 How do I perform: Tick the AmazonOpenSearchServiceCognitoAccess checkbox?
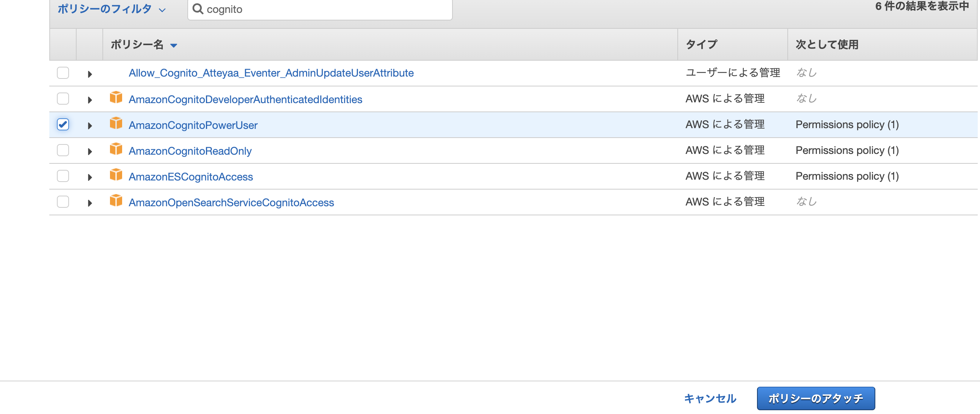tap(63, 202)
